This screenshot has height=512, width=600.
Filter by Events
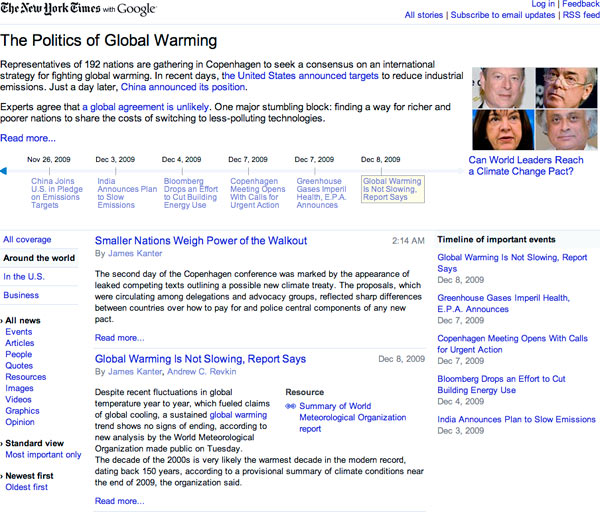(19, 332)
